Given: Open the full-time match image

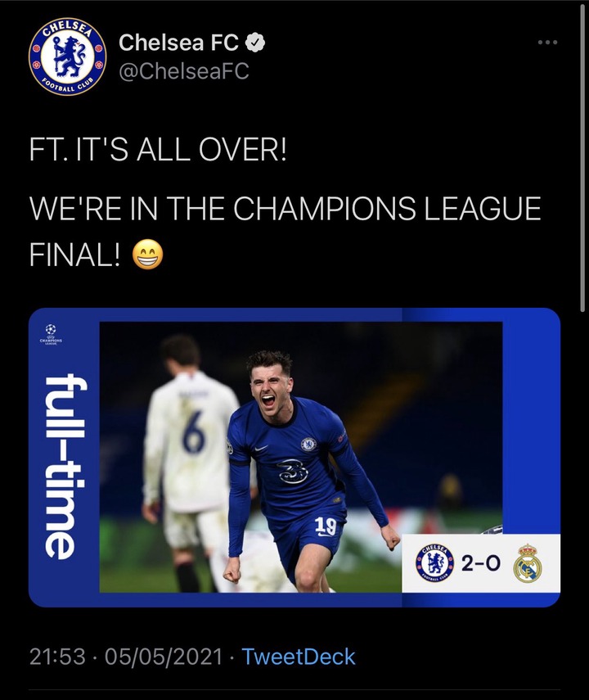Looking at the screenshot, I should tap(294, 457).
